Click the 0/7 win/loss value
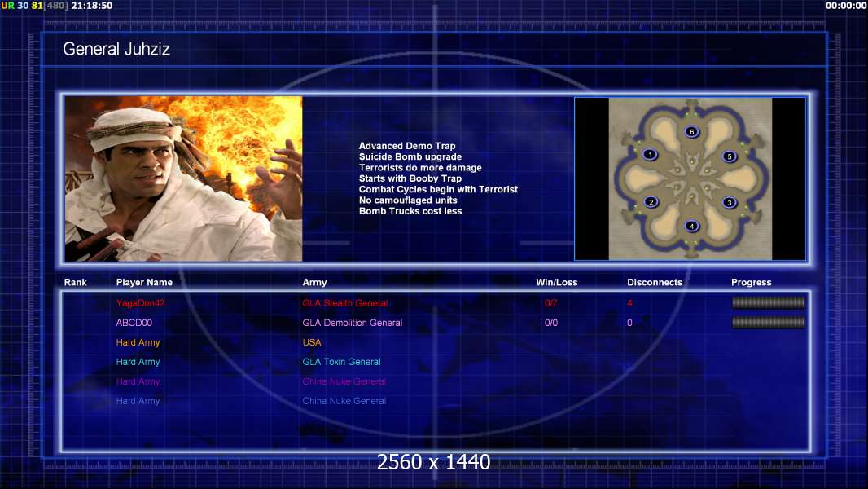868x489 pixels. click(x=550, y=303)
